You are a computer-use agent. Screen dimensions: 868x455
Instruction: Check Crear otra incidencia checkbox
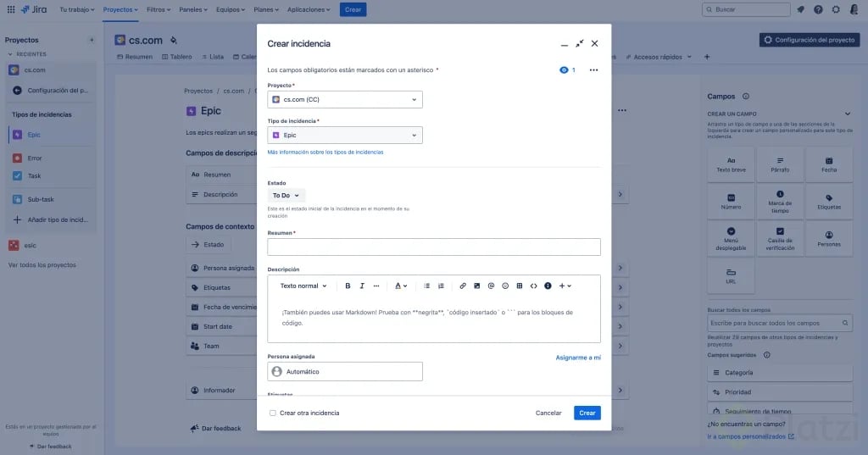[x=272, y=413]
